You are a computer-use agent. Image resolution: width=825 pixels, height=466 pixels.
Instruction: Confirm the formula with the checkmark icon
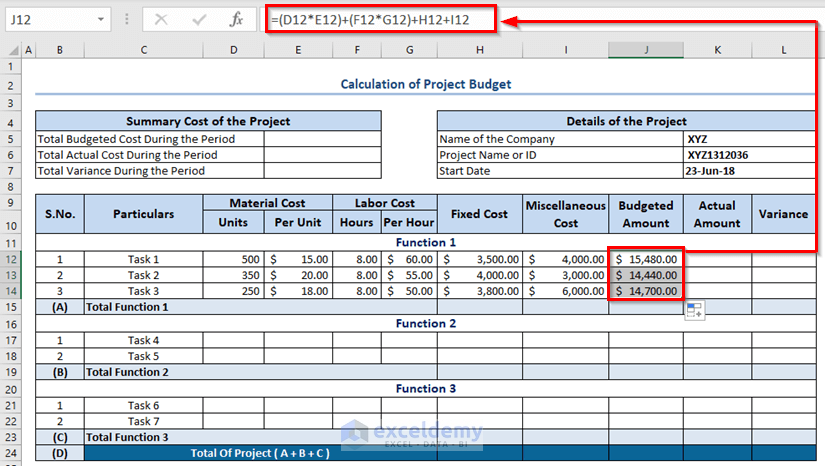coord(199,20)
